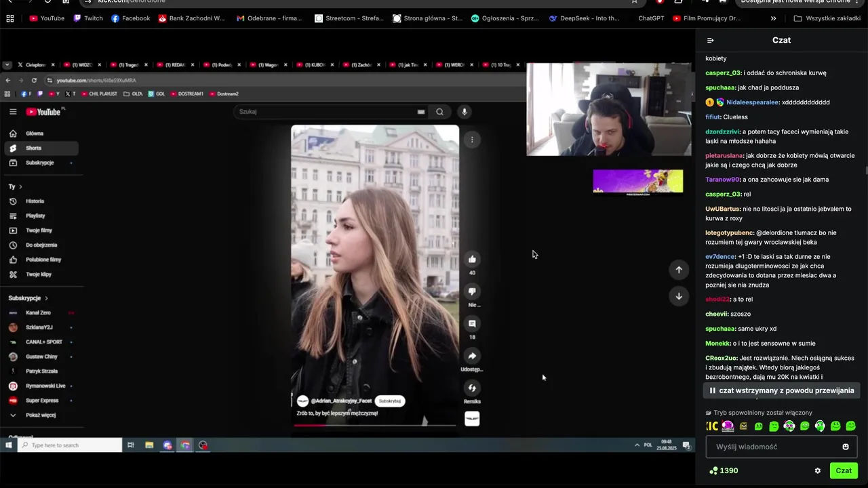Click the Facebook bookmark
The height and width of the screenshot is (488, 868).
click(130, 18)
